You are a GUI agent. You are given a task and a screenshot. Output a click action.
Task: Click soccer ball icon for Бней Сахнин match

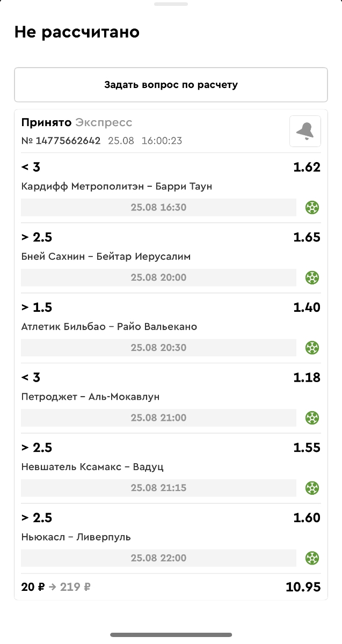coord(312,277)
